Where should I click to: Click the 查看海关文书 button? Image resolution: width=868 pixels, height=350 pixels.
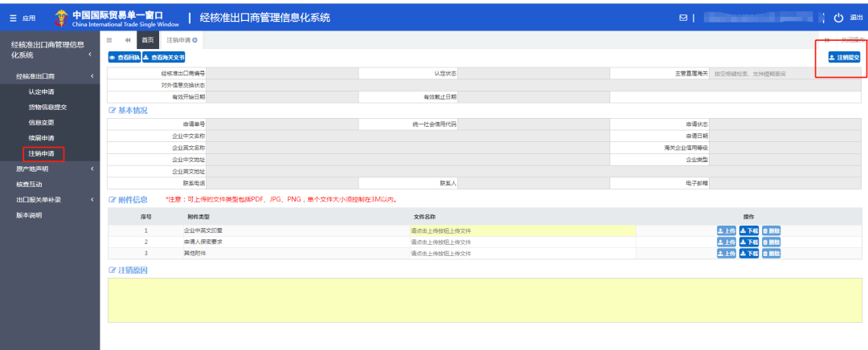(x=164, y=58)
